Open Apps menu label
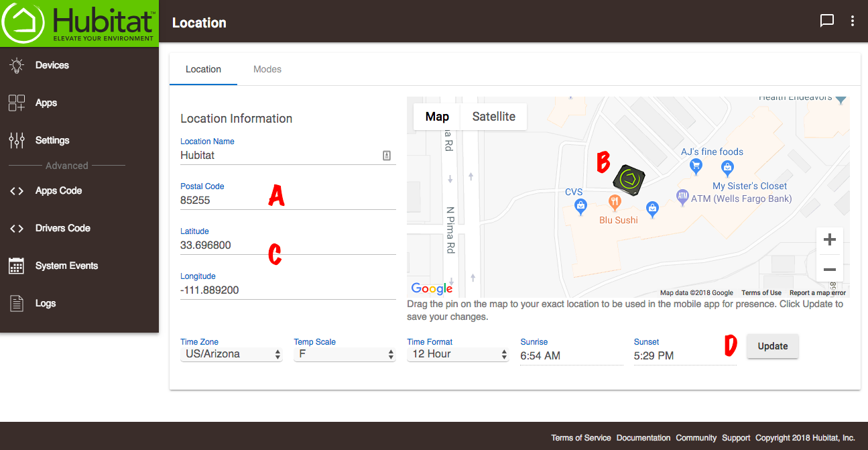868x450 pixels. 46,103
